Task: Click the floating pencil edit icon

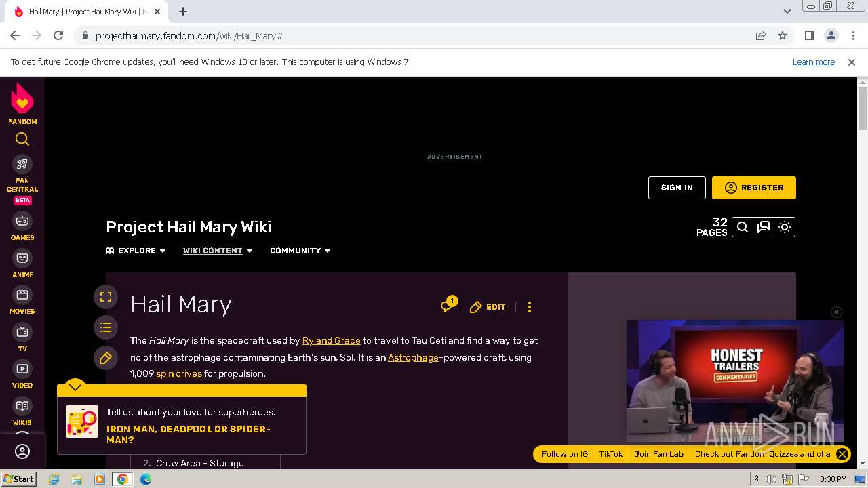Action: 106,358
